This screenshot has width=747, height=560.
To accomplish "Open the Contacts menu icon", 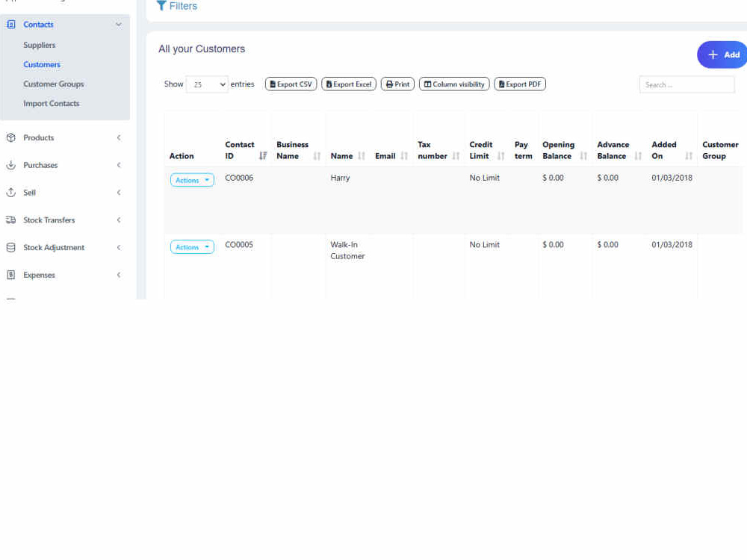I will [x=11, y=25].
